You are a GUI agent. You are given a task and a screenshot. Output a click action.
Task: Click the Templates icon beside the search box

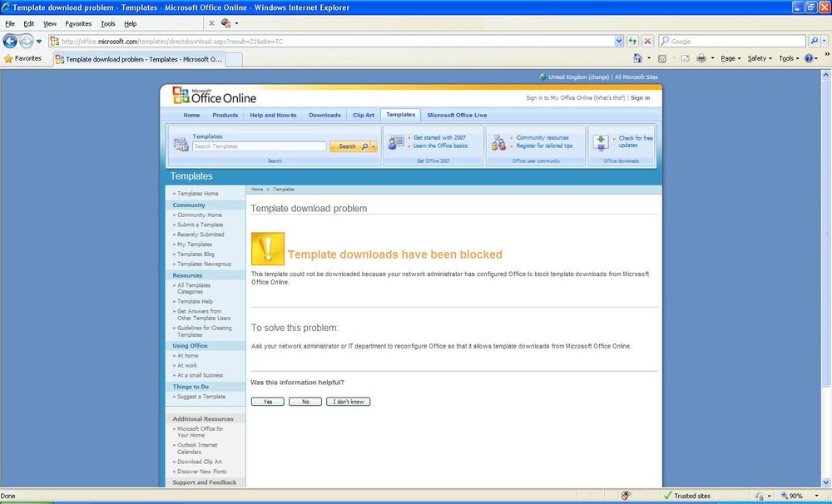(181, 144)
